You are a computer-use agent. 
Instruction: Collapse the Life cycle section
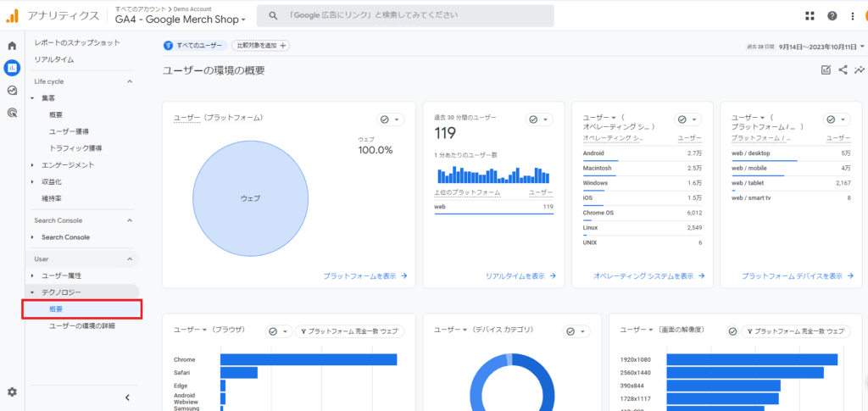[x=130, y=81]
